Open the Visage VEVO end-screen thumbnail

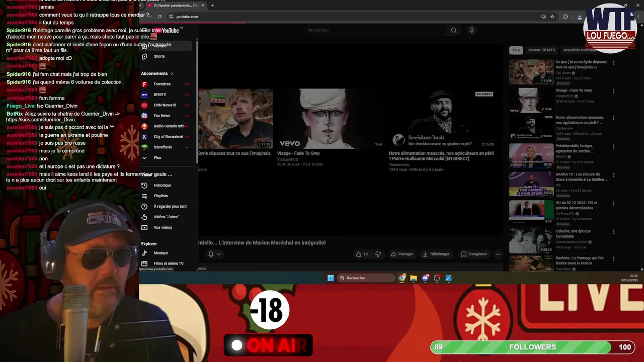pyautogui.click(x=330, y=119)
